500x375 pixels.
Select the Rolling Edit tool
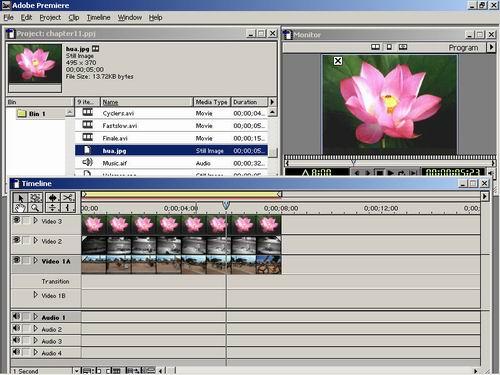click(52, 198)
